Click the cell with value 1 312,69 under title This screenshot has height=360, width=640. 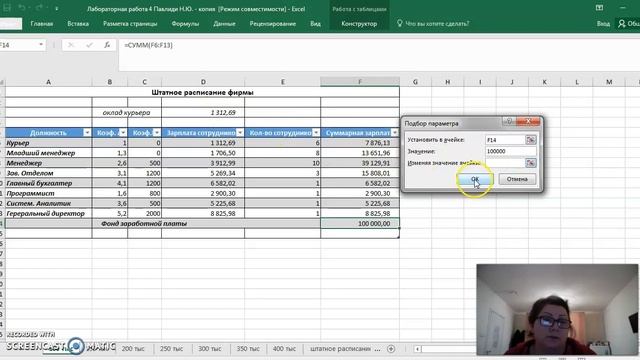203,113
